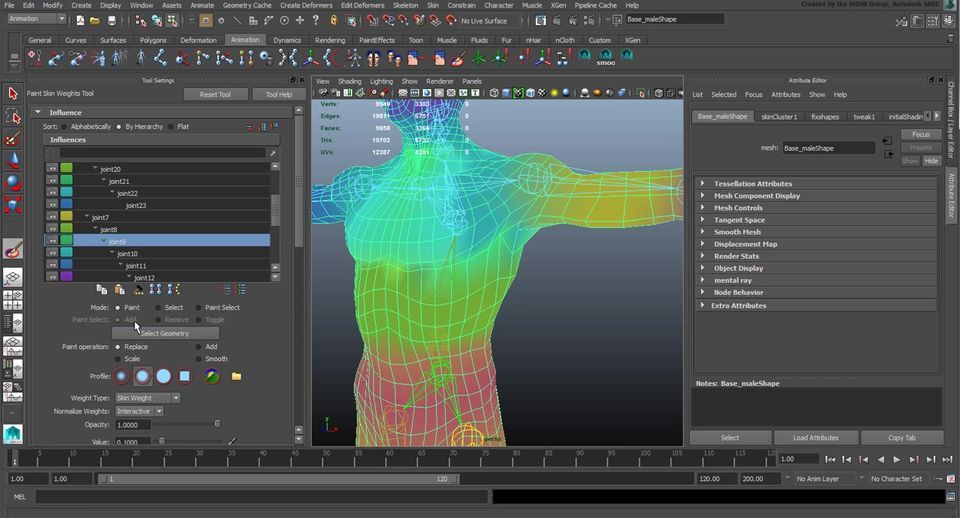Image resolution: width=960 pixels, height=518 pixels.
Task: Pick the Scale tool cube icon
Action: click(x=13, y=204)
